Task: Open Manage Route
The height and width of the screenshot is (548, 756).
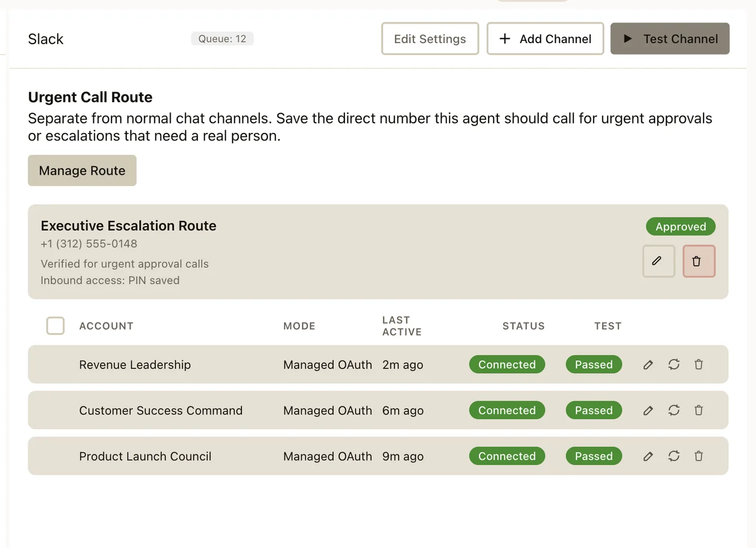Action: tap(82, 171)
